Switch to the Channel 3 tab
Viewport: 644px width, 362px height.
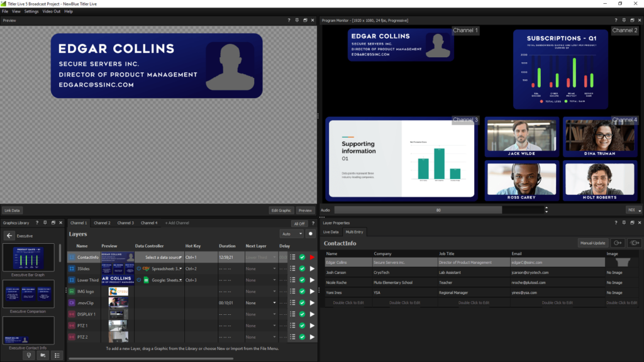(x=126, y=223)
